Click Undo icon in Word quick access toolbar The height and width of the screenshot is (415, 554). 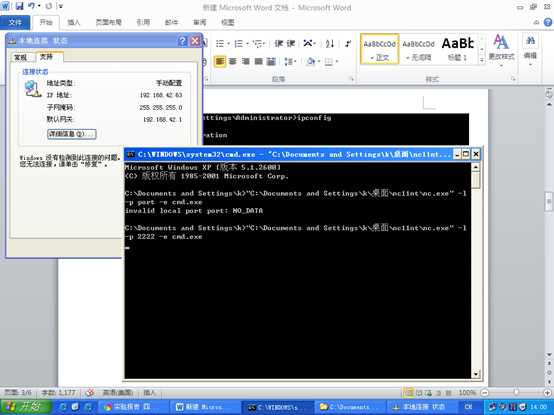pyautogui.click(x=32, y=6)
